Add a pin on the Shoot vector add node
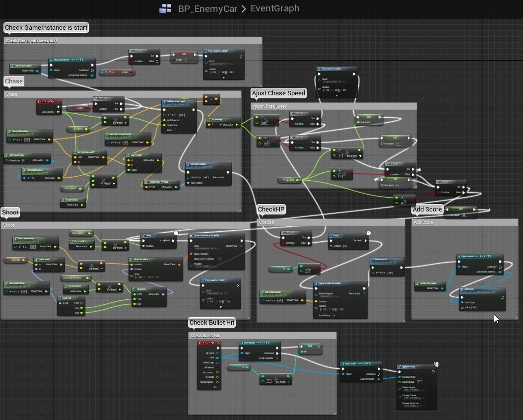This screenshot has height=420, width=523. 102,269
